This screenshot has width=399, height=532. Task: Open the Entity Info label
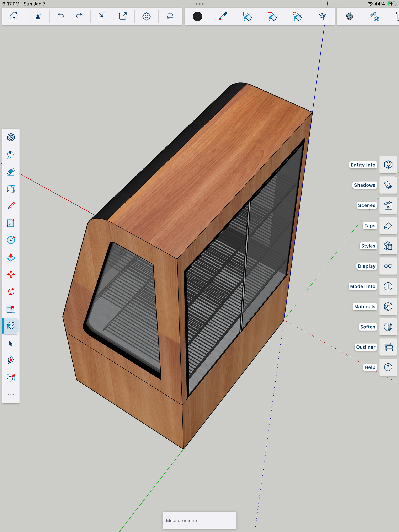363,165
